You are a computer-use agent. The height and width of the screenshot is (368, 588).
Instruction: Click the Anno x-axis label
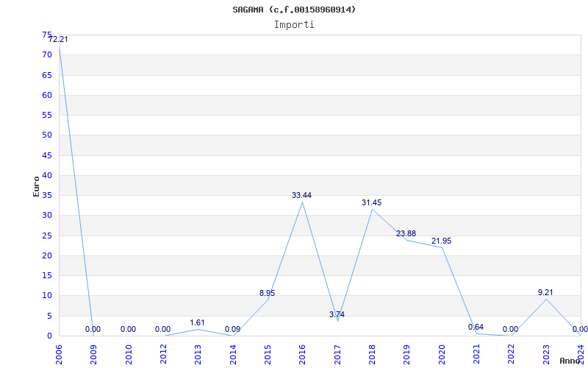tap(570, 361)
